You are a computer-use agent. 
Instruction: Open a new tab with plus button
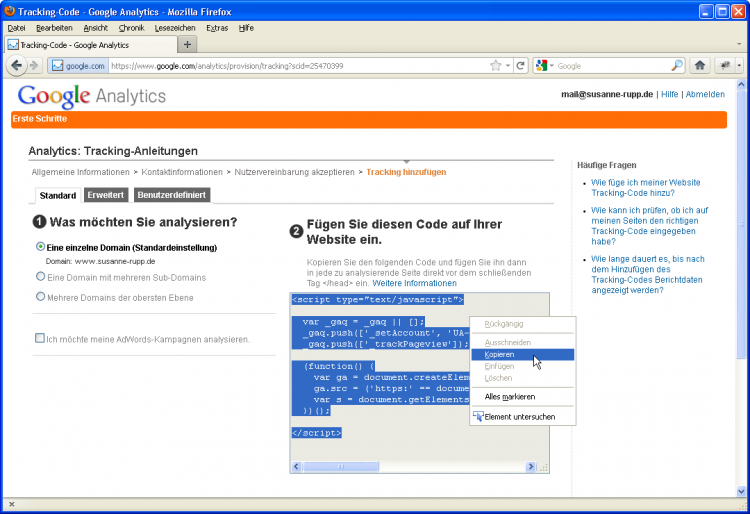188,45
